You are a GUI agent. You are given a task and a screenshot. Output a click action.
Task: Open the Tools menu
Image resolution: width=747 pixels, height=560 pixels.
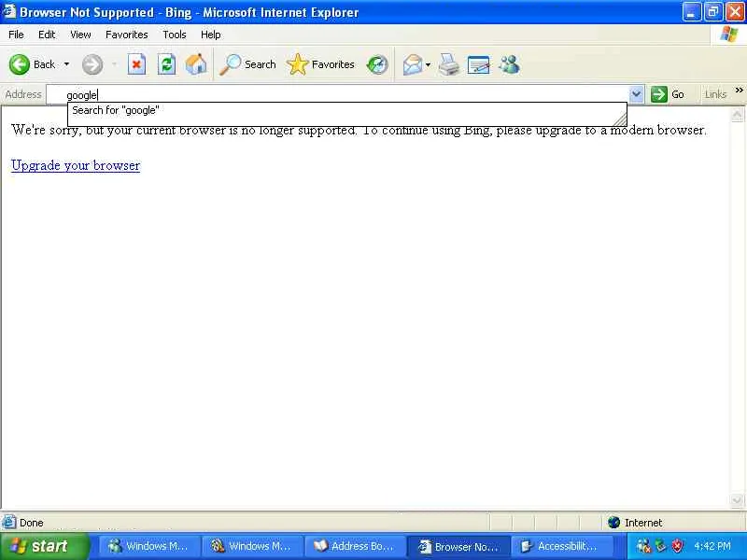tap(175, 35)
